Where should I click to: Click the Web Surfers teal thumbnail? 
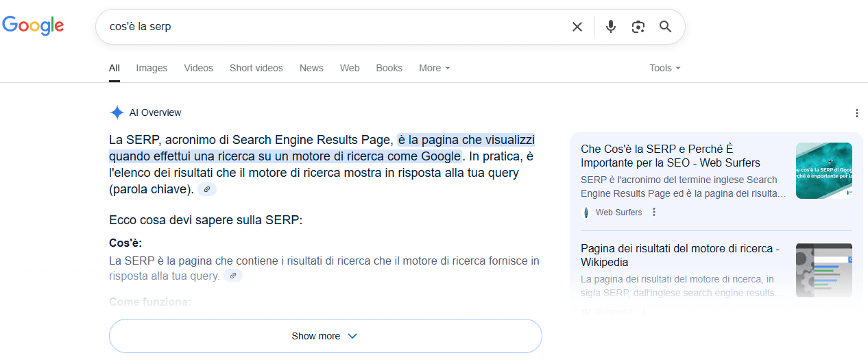[824, 171]
